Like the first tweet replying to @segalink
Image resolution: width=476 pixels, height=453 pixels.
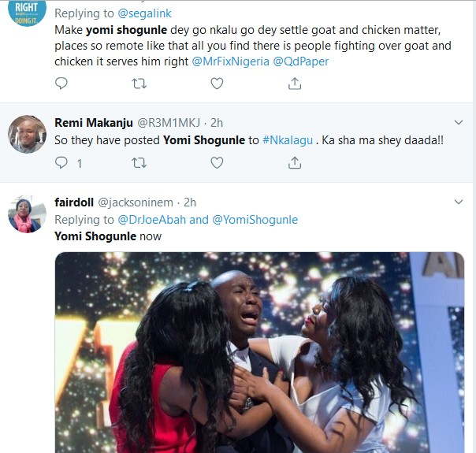217,83
